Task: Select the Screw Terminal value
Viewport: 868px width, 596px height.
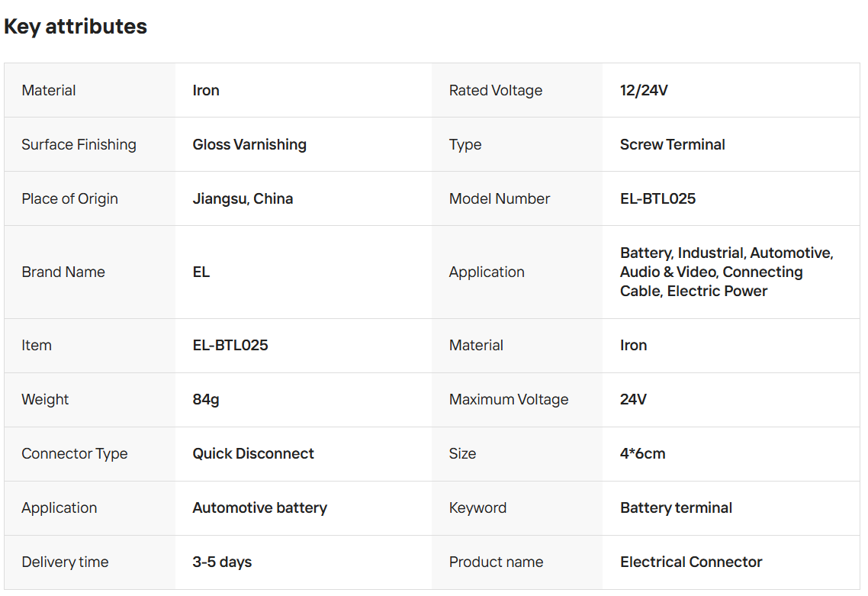Action: click(x=672, y=145)
